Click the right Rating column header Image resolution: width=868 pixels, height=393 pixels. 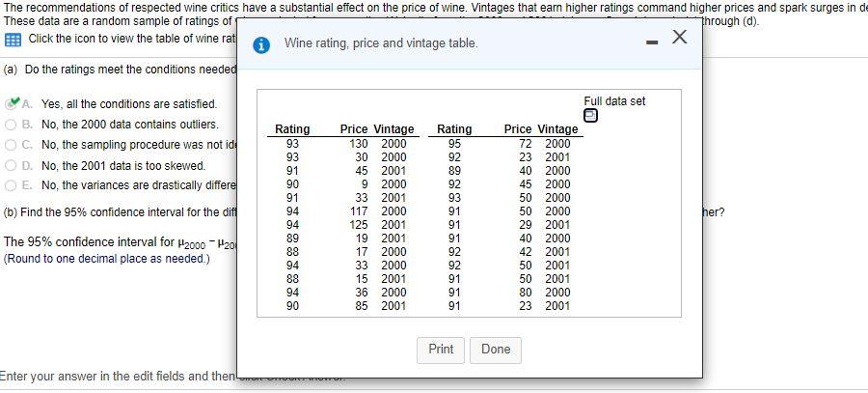[454, 129]
